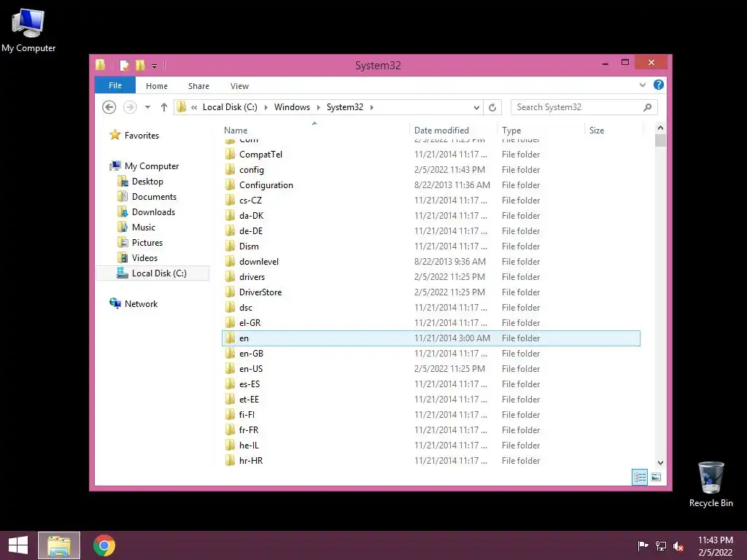
Task: Select the en-US folder row
Action: coord(431,368)
